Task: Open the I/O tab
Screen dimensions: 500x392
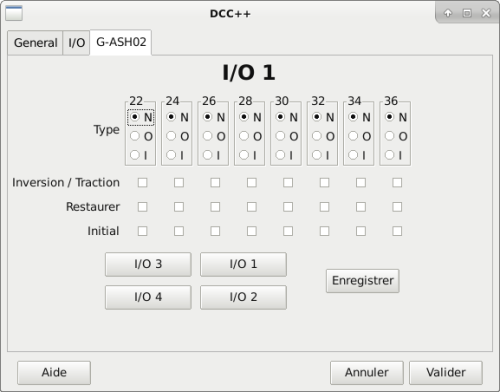Action: 77,43
